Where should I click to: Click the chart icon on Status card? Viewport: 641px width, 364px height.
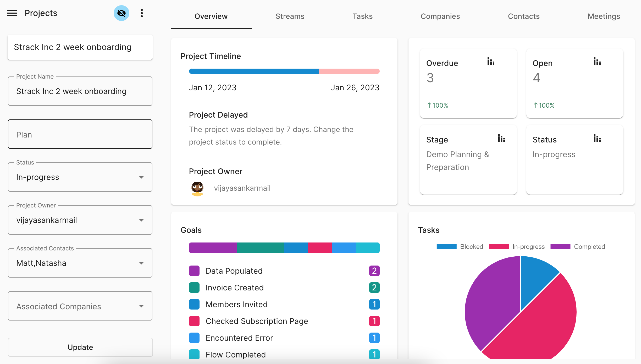click(597, 138)
